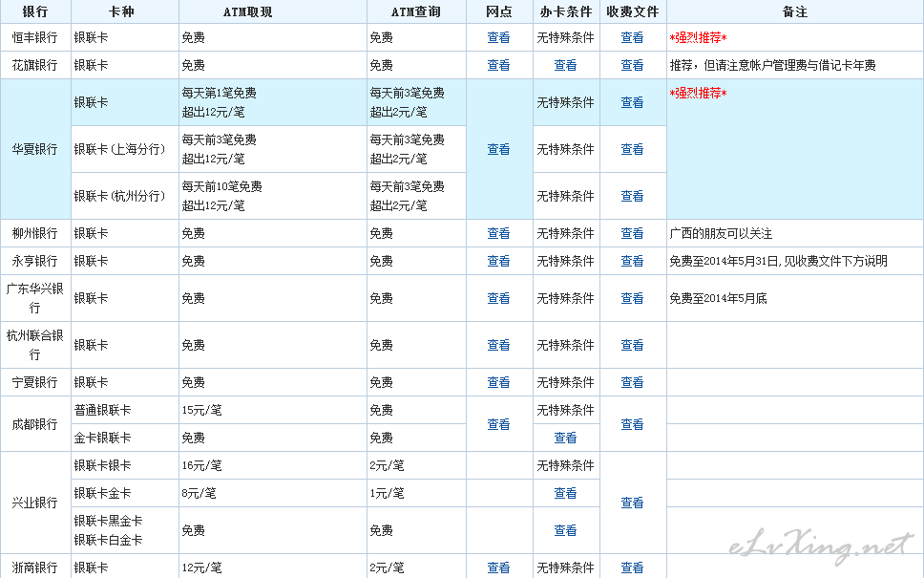This screenshot has height=578, width=924.
Task: Open 恒丰银行 网点 查看 link
Action: 498,38
